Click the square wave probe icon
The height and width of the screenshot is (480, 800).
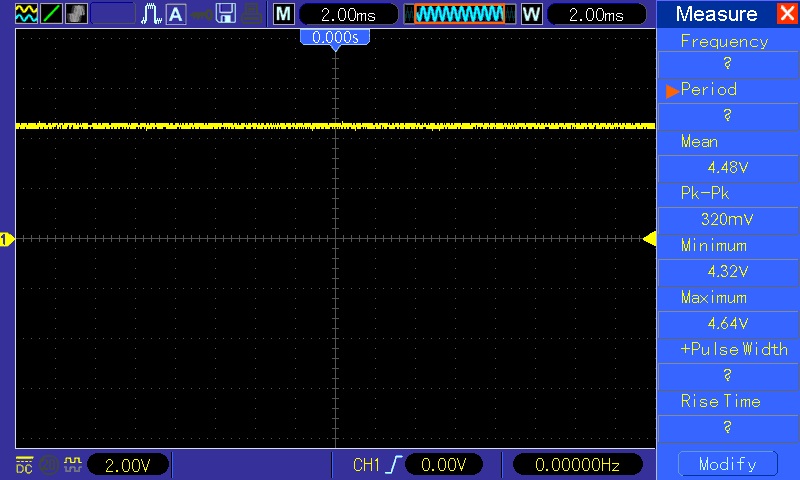click(x=73, y=464)
